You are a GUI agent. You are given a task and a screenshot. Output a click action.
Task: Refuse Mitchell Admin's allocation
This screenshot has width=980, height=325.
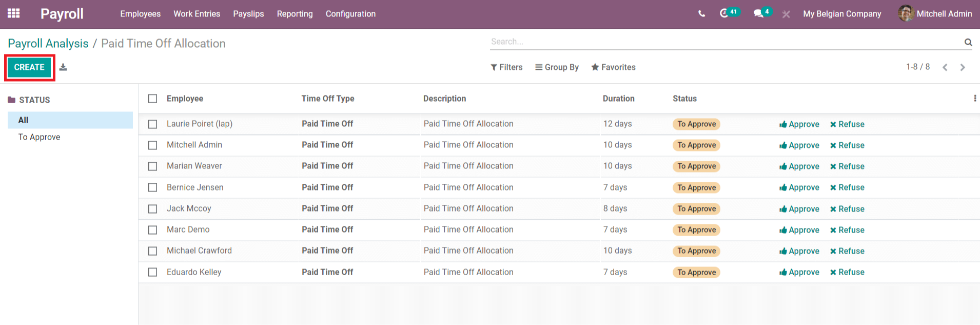(847, 145)
